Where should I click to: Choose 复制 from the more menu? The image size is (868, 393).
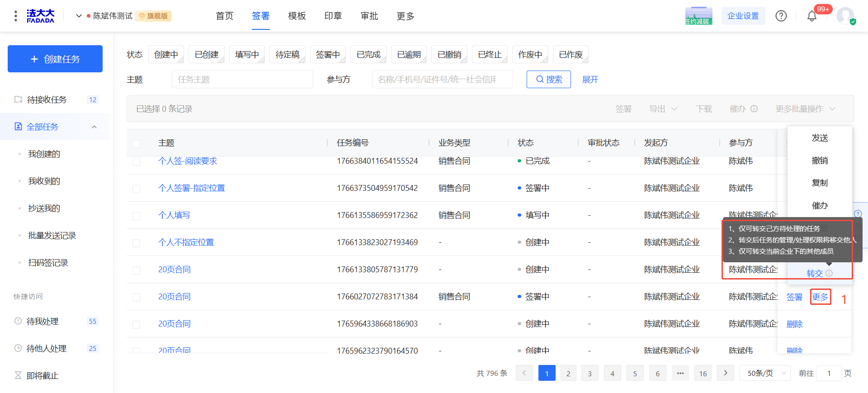point(820,183)
